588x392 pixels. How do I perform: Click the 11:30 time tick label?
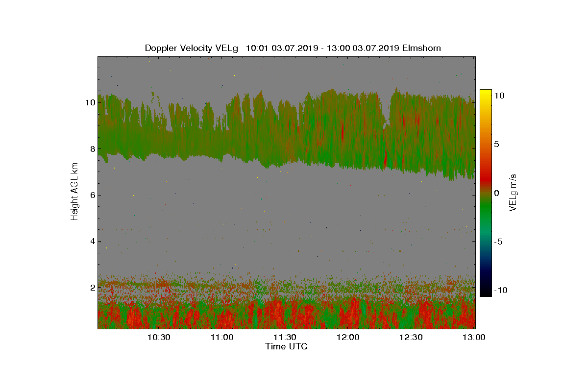(285, 337)
